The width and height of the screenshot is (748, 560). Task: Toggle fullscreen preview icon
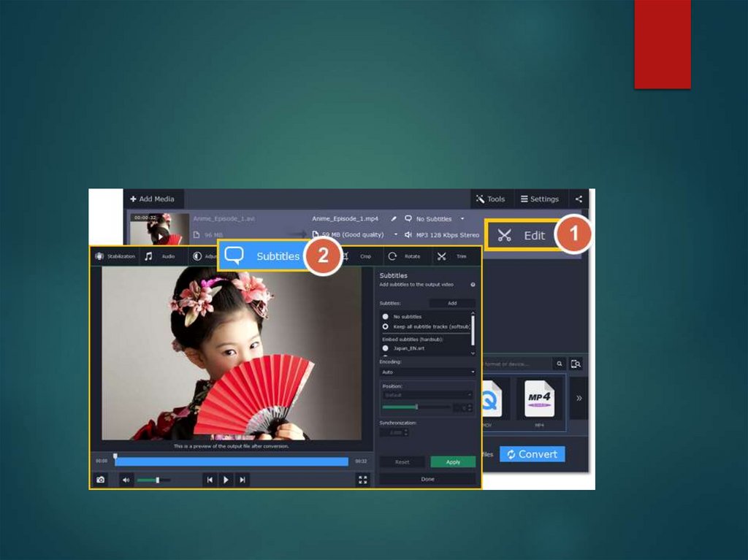pos(363,480)
